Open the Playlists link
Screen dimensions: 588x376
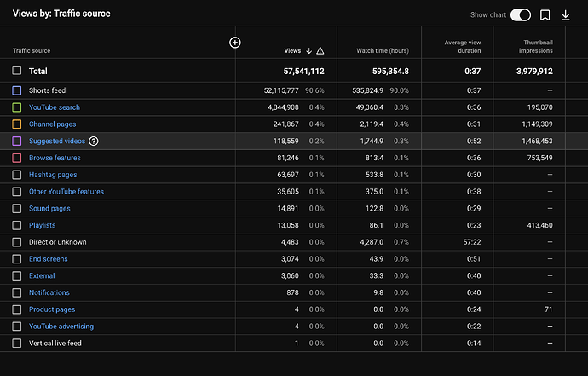coord(43,226)
